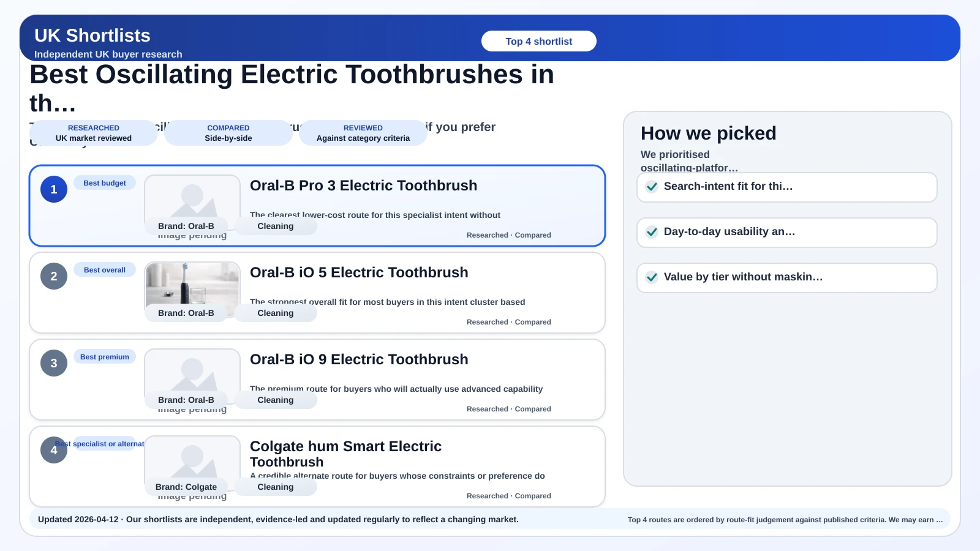Click the checkmark beside Value by tier
Image resolution: width=980 pixels, height=551 pixels.
[652, 277]
